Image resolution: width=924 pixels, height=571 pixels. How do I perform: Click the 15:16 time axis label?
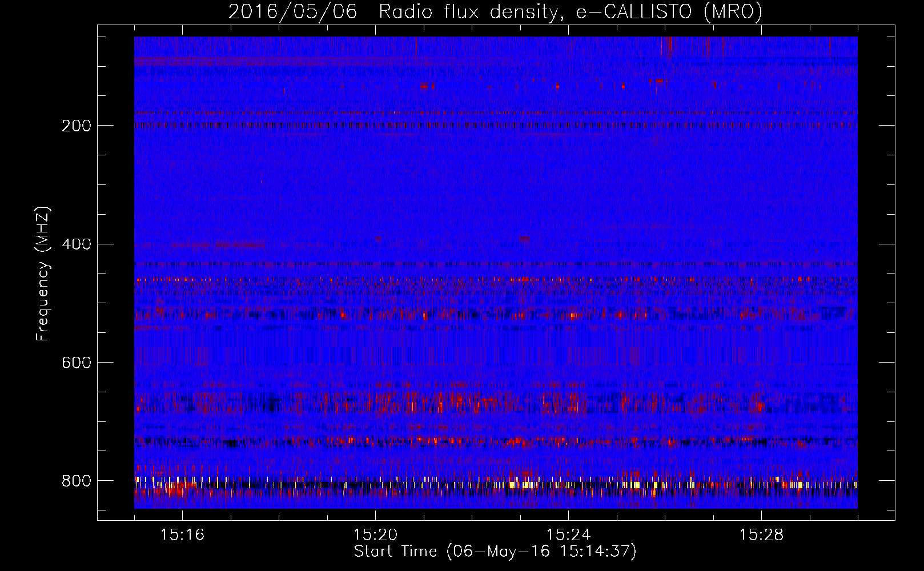182,535
